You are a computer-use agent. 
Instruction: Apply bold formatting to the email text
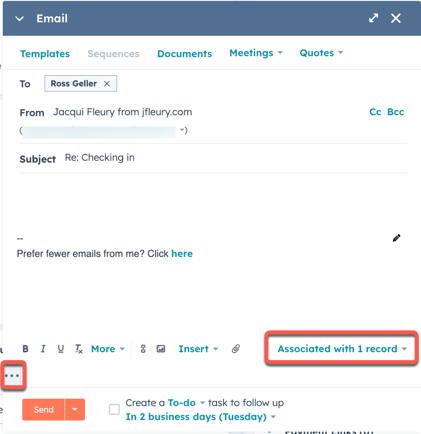[x=25, y=349]
